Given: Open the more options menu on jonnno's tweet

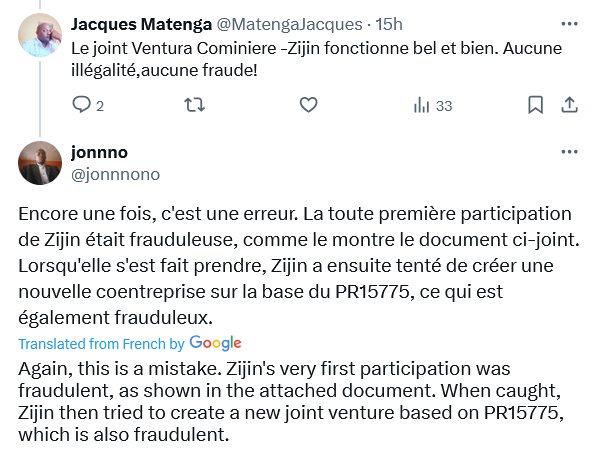Looking at the screenshot, I should click(x=569, y=152).
